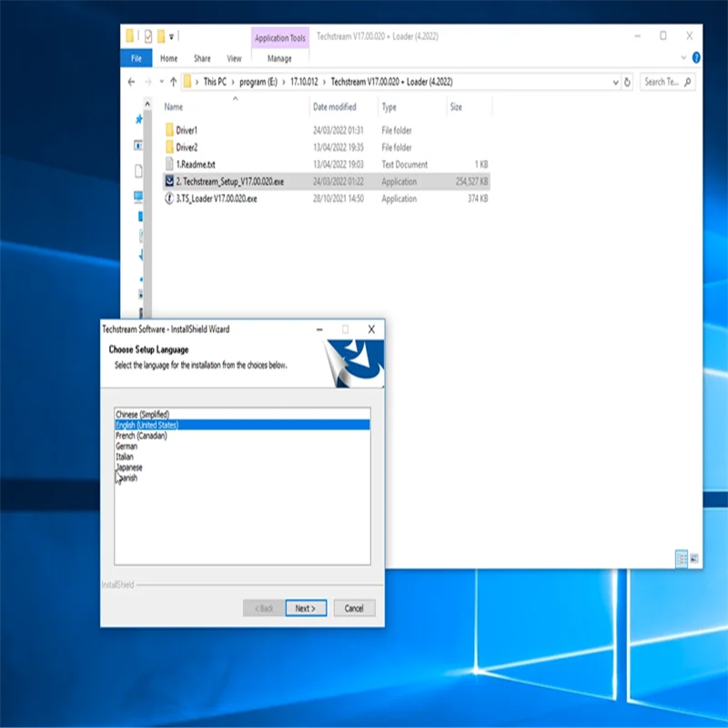The image size is (728, 728).
Task: Open the 1.Readme.txt file entry
Action: pos(196,165)
